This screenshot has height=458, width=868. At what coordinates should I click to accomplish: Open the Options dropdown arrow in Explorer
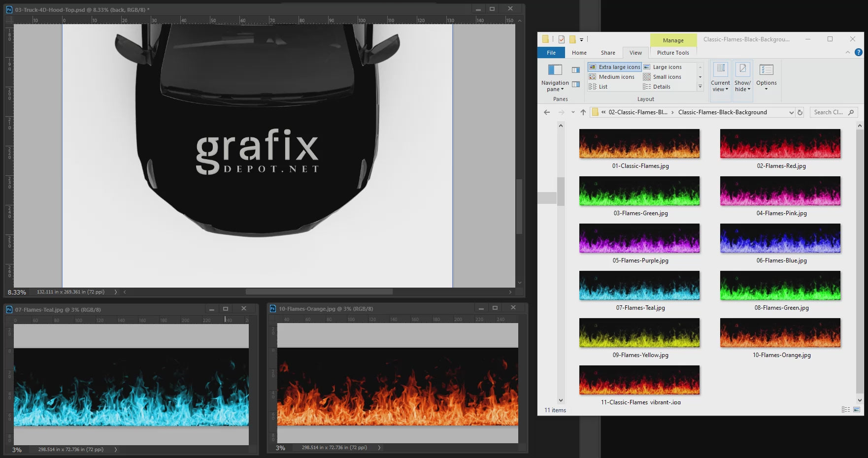coord(766,89)
